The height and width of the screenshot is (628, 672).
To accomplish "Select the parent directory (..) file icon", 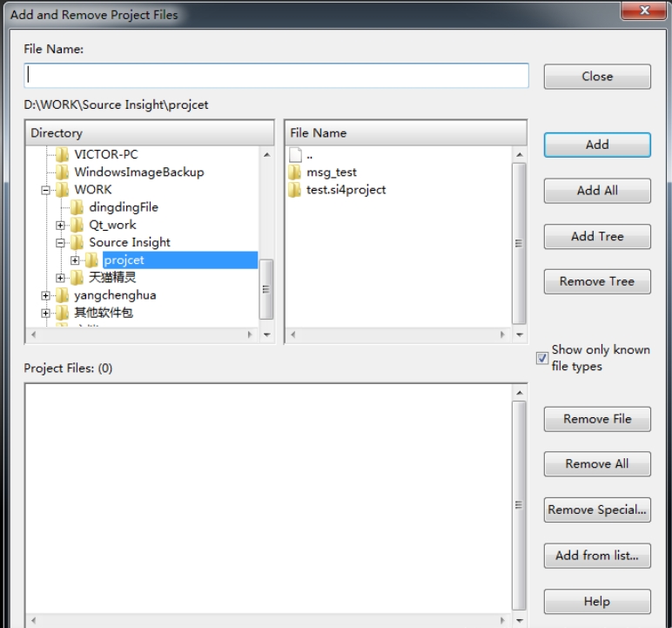I will 295,155.
